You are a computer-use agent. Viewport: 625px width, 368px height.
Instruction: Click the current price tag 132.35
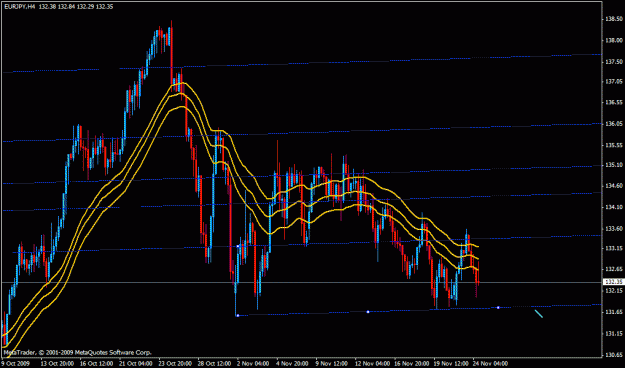click(614, 282)
